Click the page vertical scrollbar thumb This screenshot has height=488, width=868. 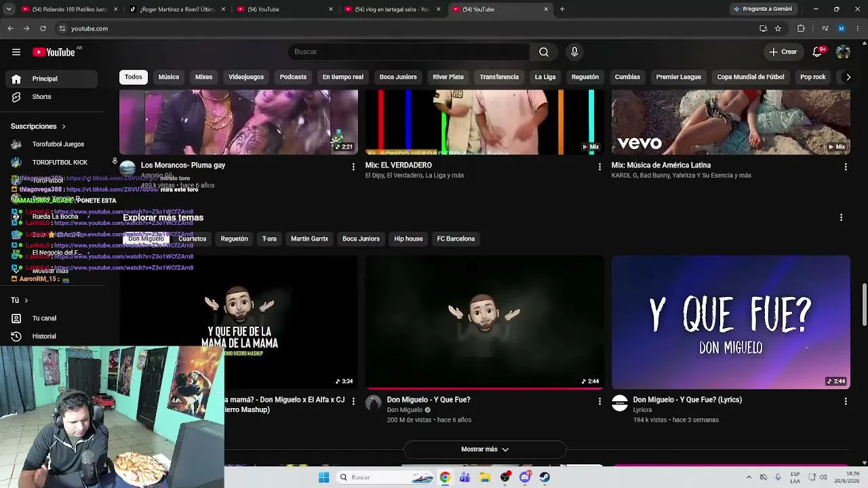click(x=864, y=305)
